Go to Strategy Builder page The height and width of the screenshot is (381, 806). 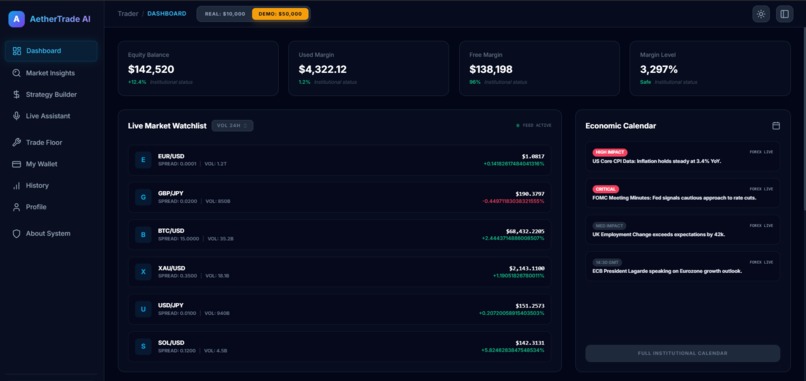pos(51,95)
